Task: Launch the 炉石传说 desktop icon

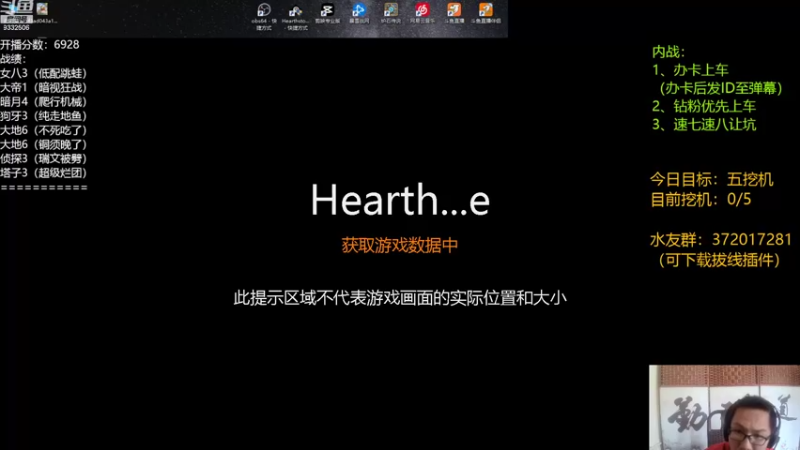Action: 391,13
